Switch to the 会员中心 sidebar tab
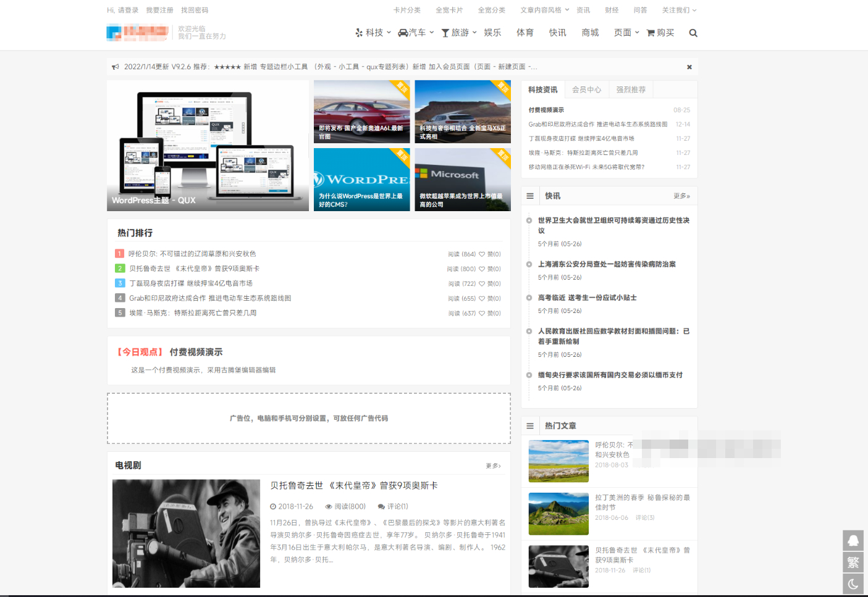This screenshot has height=597, width=868. pos(586,90)
